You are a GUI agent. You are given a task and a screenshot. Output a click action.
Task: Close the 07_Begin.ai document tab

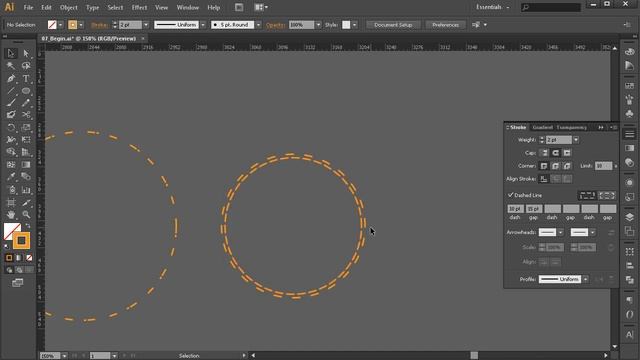143,38
